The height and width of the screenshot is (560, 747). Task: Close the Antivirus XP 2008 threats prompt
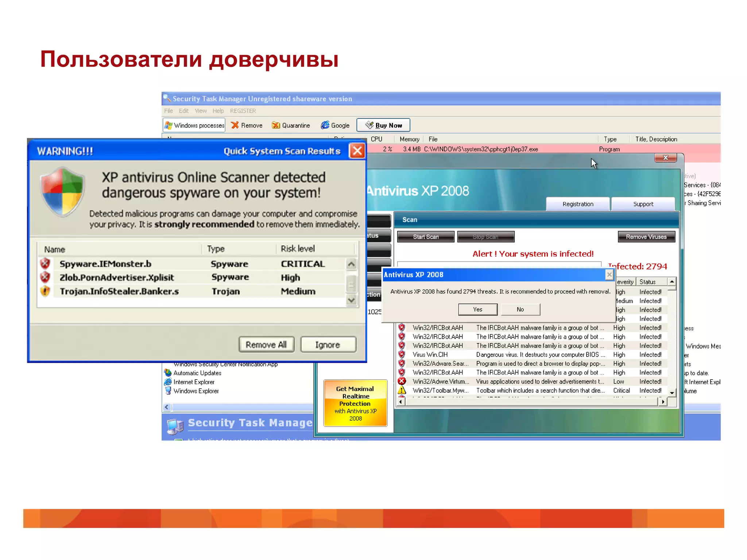[609, 275]
